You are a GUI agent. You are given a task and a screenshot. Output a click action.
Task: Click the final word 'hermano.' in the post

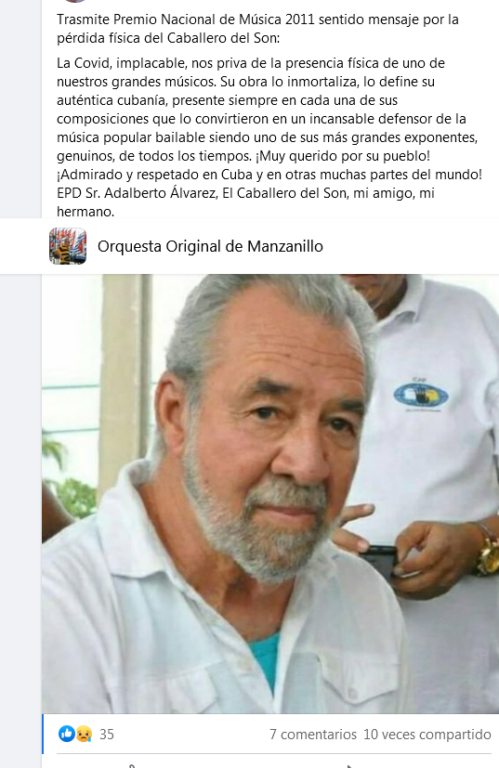(85, 212)
